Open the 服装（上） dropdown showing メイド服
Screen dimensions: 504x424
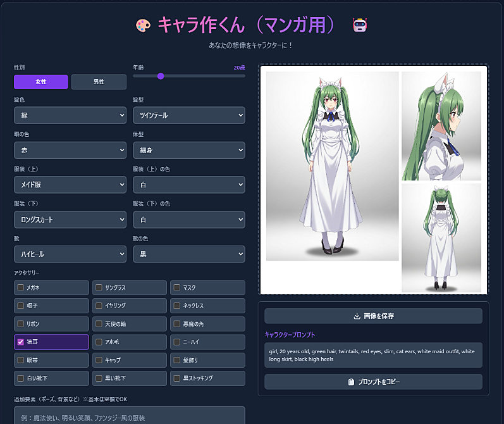click(x=70, y=185)
